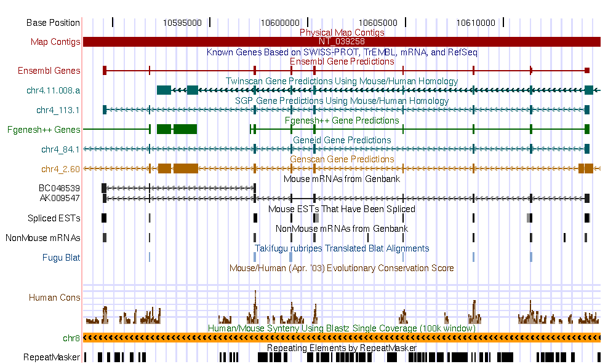The width and height of the screenshot is (608, 364).
Task: Click the Twinscan Gene Predictions track title
Action: click(342, 81)
